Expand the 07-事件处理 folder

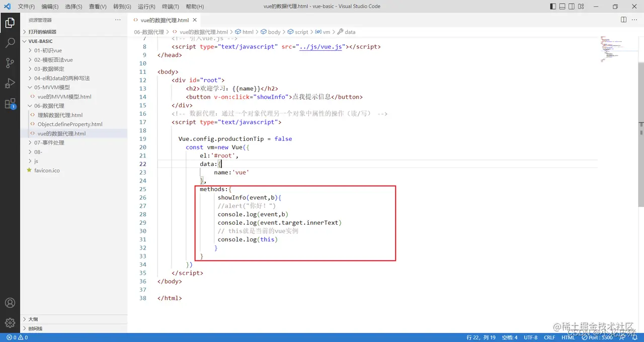[x=74, y=142]
